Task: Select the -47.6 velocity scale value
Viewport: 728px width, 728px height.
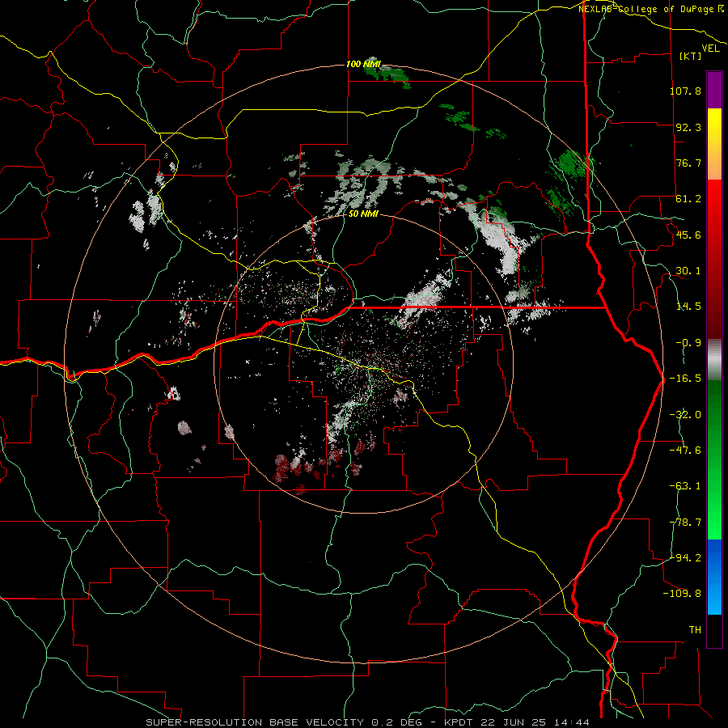Action: tap(685, 451)
